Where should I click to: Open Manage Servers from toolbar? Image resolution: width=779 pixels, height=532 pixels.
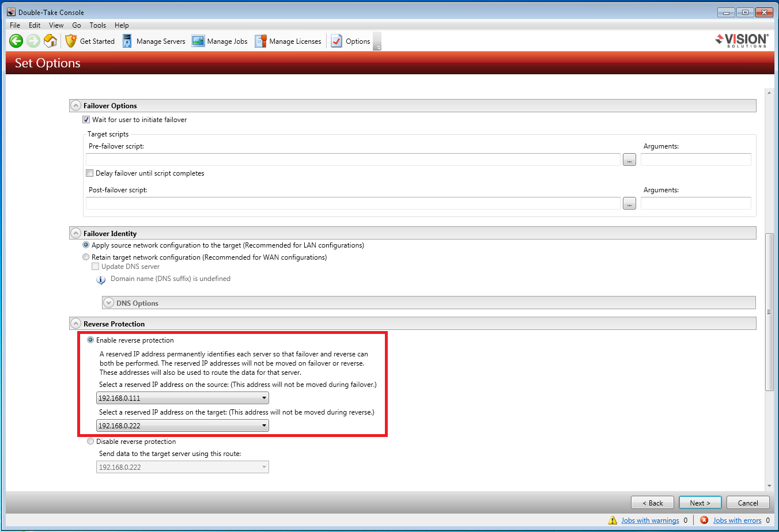pyautogui.click(x=127, y=41)
